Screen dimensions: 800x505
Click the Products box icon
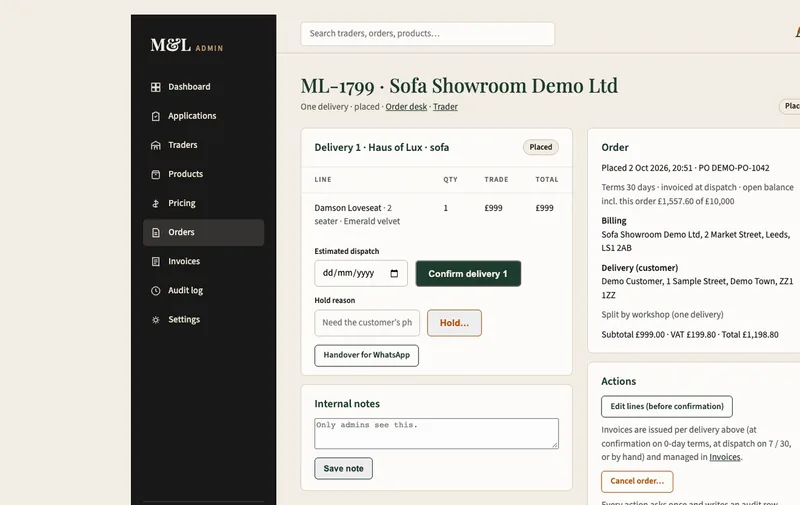click(x=156, y=174)
